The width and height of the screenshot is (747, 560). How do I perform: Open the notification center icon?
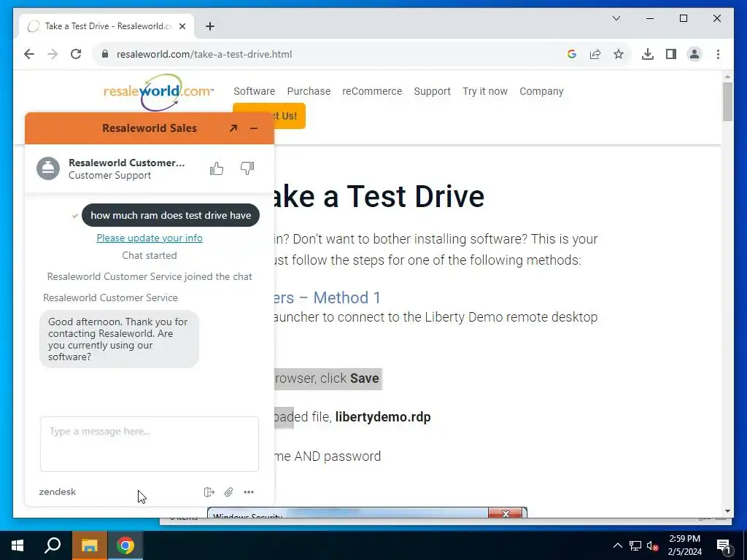[x=724, y=546]
